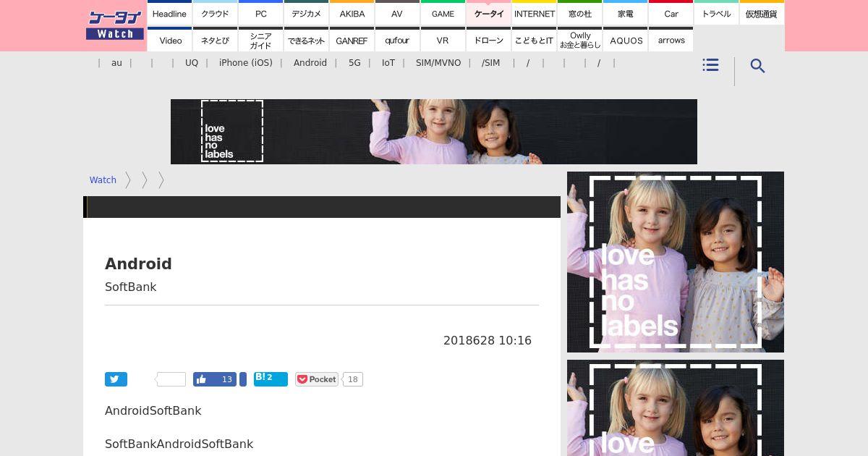
Task: Open the GANREF site tab
Action: tap(352, 40)
